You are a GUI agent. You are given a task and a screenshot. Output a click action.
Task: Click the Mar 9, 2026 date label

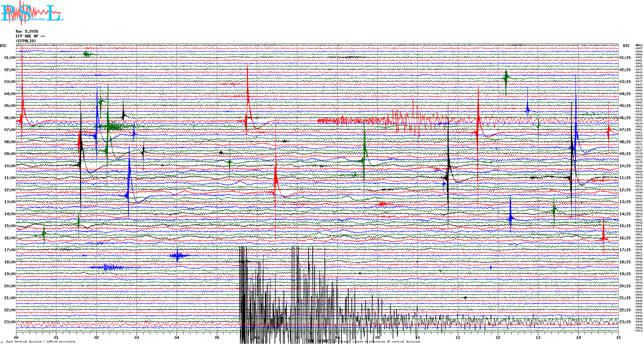pyautogui.click(x=27, y=31)
